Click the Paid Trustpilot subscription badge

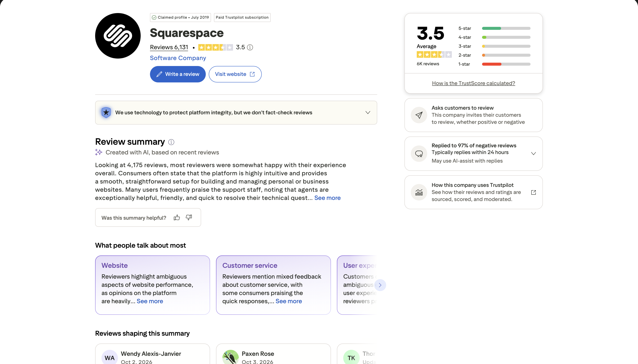pyautogui.click(x=242, y=17)
